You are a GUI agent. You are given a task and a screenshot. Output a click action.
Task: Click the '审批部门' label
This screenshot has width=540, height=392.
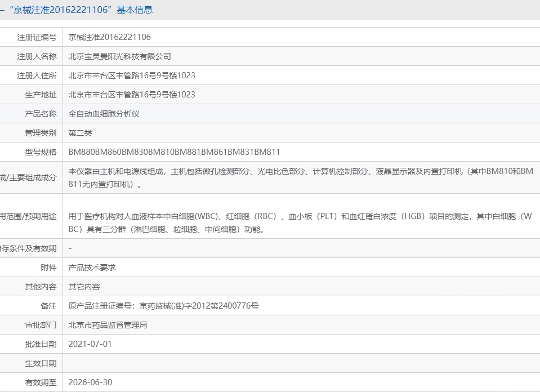41,325
